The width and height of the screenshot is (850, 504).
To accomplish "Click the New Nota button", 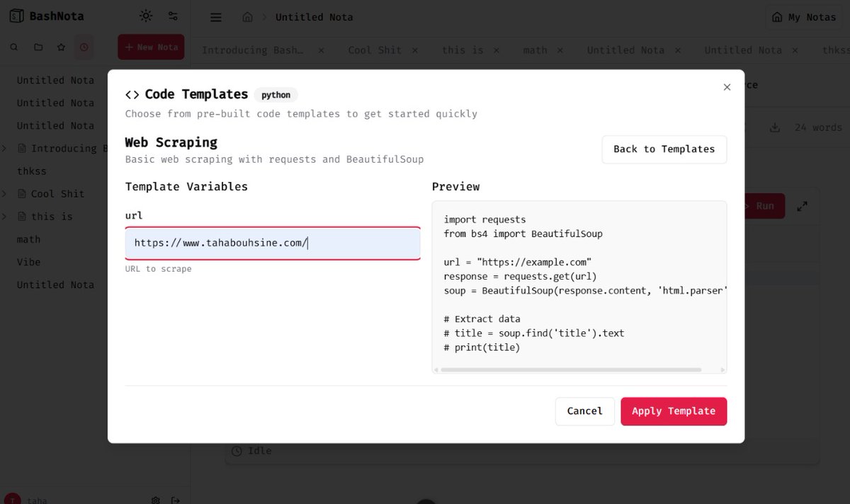I will [x=151, y=47].
